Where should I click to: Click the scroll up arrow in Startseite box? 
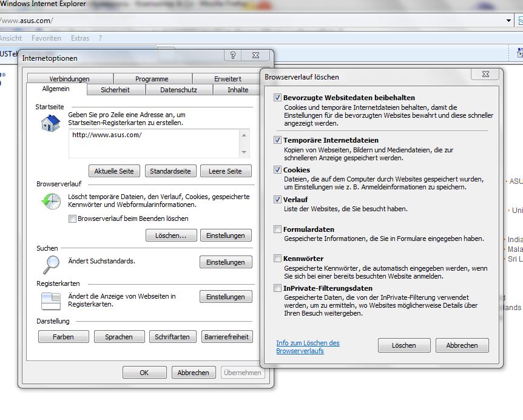tap(244, 135)
